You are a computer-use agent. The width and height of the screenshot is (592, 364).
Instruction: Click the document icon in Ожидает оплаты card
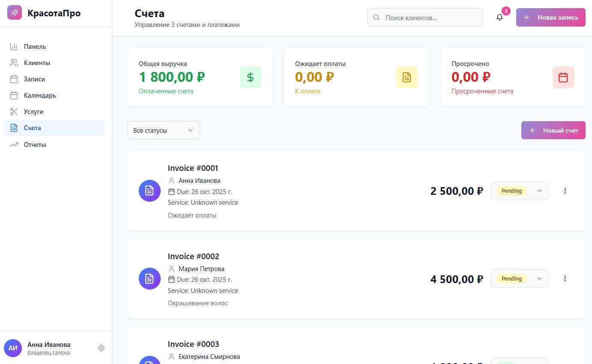(x=407, y=77)
